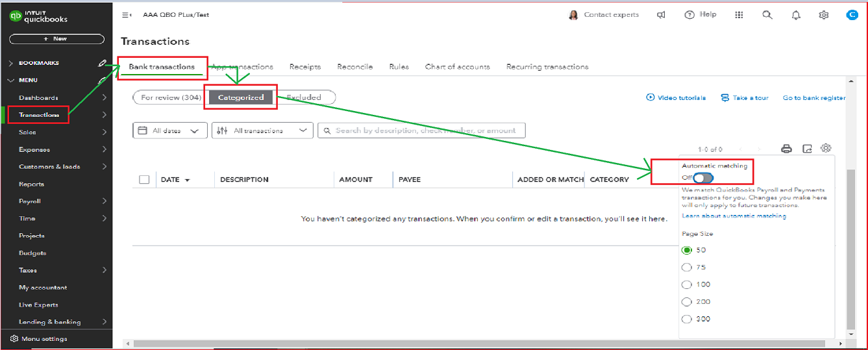Open the apps grid icon
Image resolution: width=868 pixels, height=350 pixels.
point(739,15)
